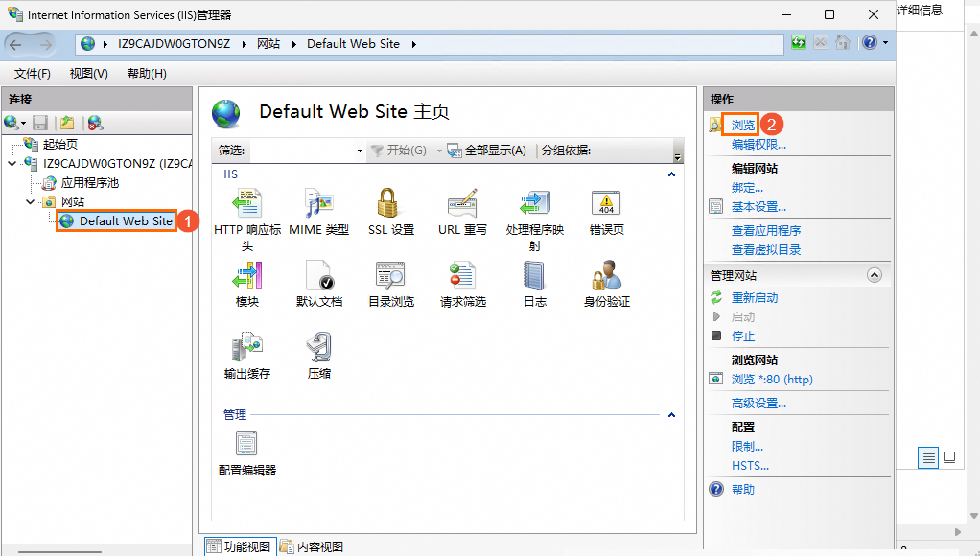Open the 处理程序映射 feature icon
Viewport: 980px width, 556px height.
click(535, 203)
